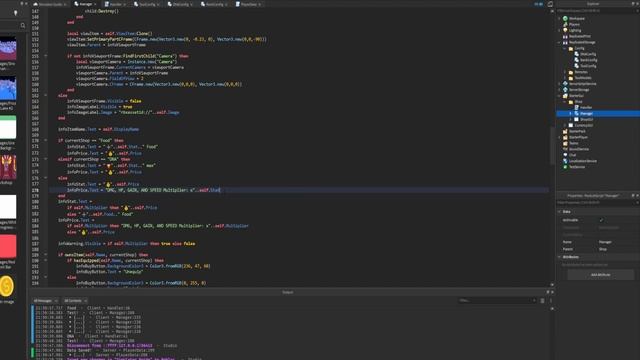Close the Output panel
The width and height of the screenshot is (640, 360).
[552, 292]
